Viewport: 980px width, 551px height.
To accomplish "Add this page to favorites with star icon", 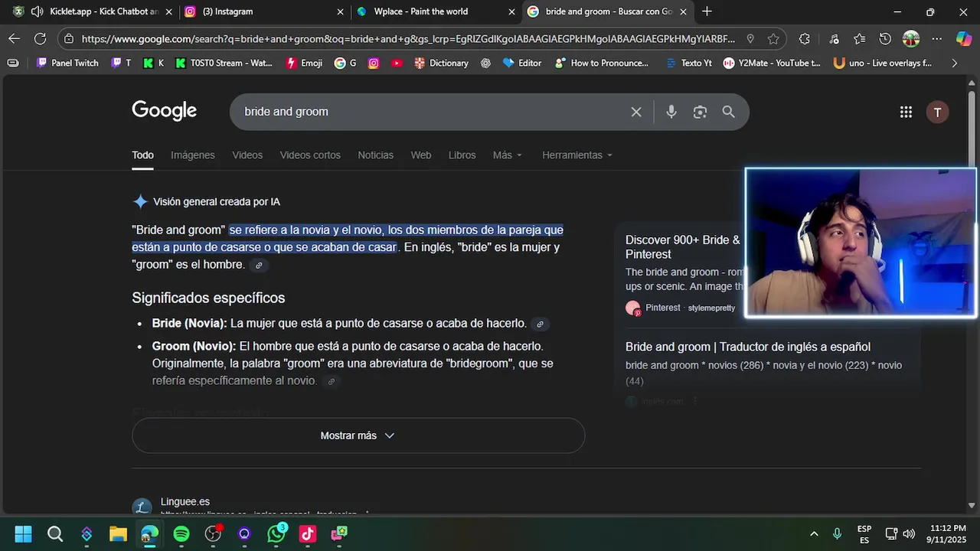I will point(774,38).
